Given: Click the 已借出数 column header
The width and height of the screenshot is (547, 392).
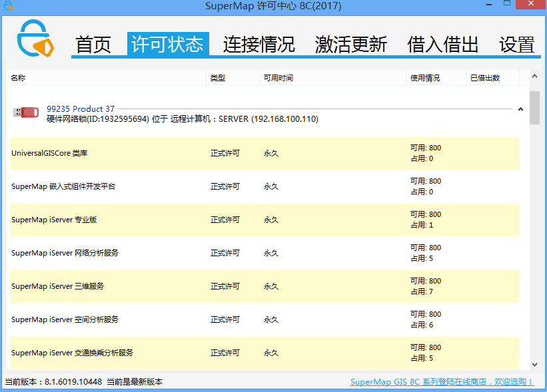Looking at the screenshot, I should coord(492,78).
